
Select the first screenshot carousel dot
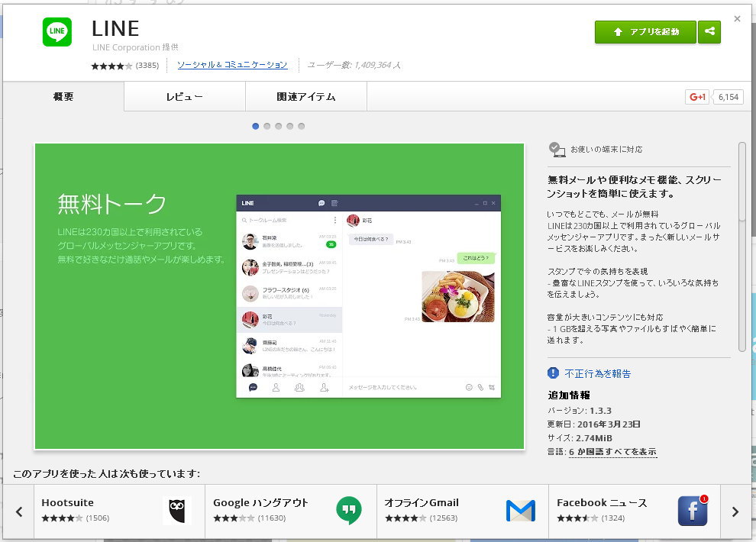pos(256,126)
